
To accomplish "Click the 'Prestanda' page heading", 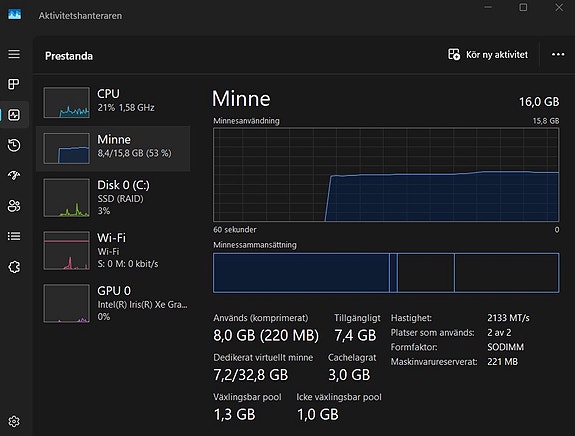I will pyautogui.click(x=69, y=56).
